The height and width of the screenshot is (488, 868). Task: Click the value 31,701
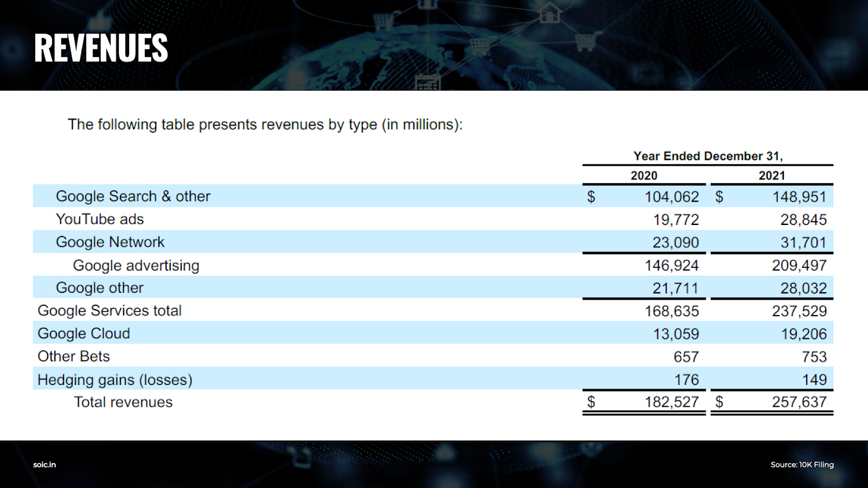point(803,242)
